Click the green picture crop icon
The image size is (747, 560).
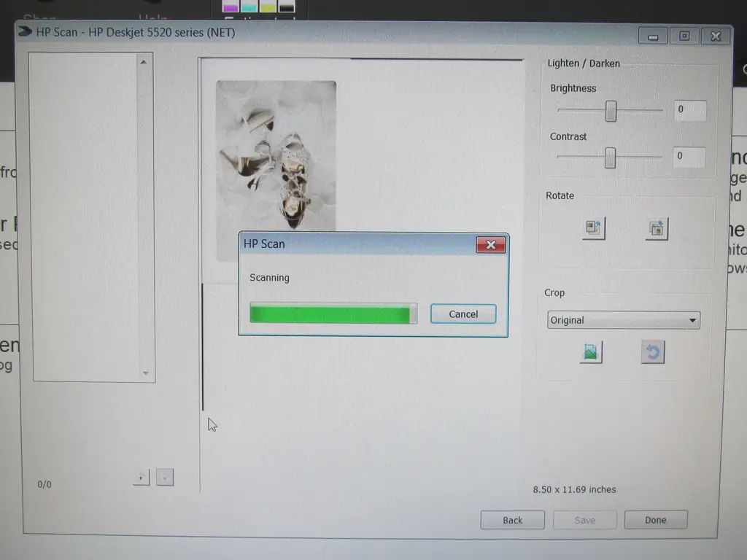pyautogui.click(x=591, y=352)
